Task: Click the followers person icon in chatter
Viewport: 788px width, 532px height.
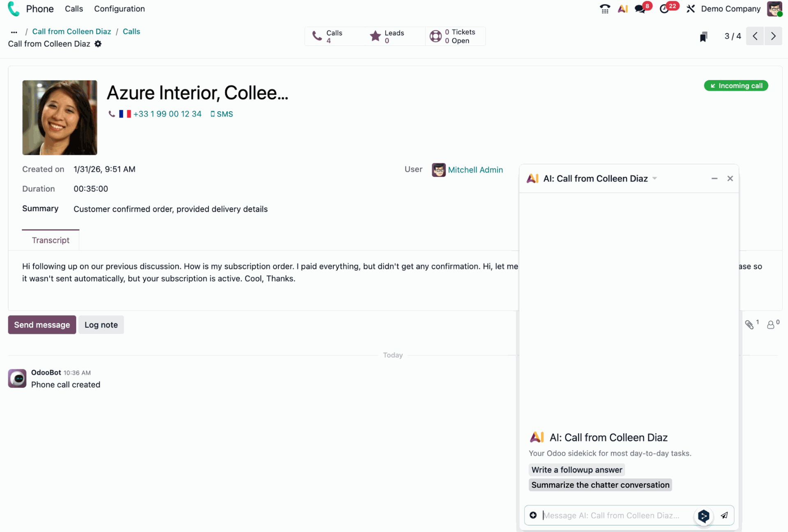Action: (771, 324)
